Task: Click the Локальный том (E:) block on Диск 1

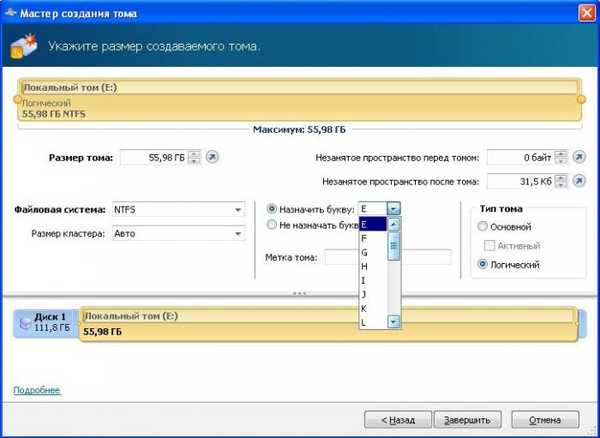Action: [x=328, y=324]
